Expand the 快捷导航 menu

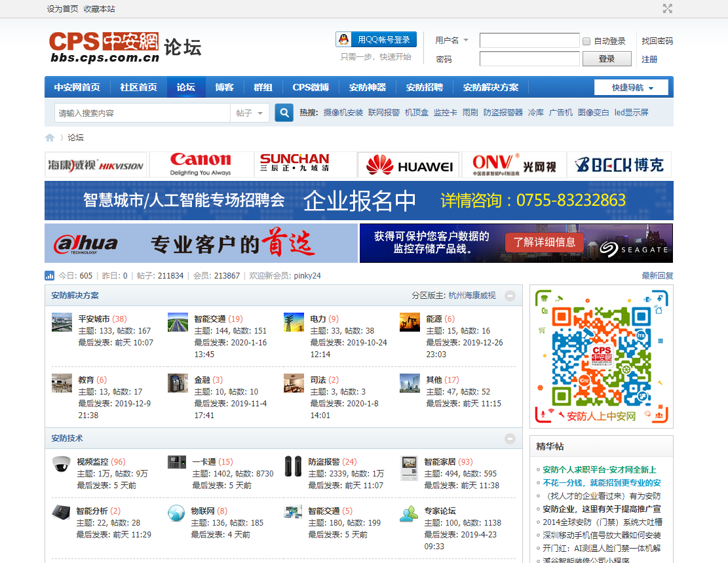pyautogui.click(x=631, y=87)
